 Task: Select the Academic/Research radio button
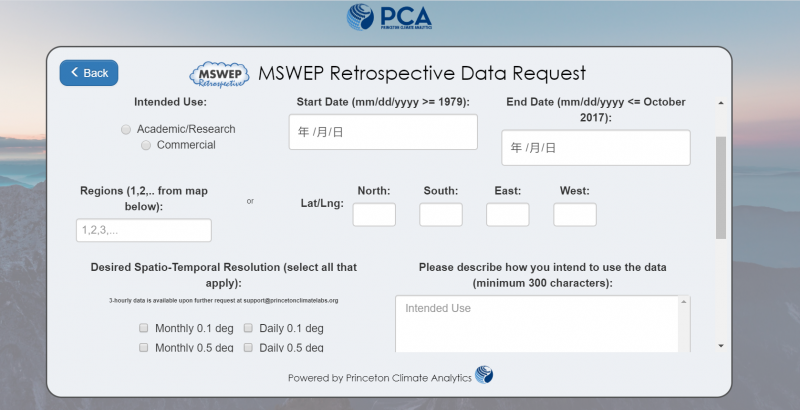point(126,129)
